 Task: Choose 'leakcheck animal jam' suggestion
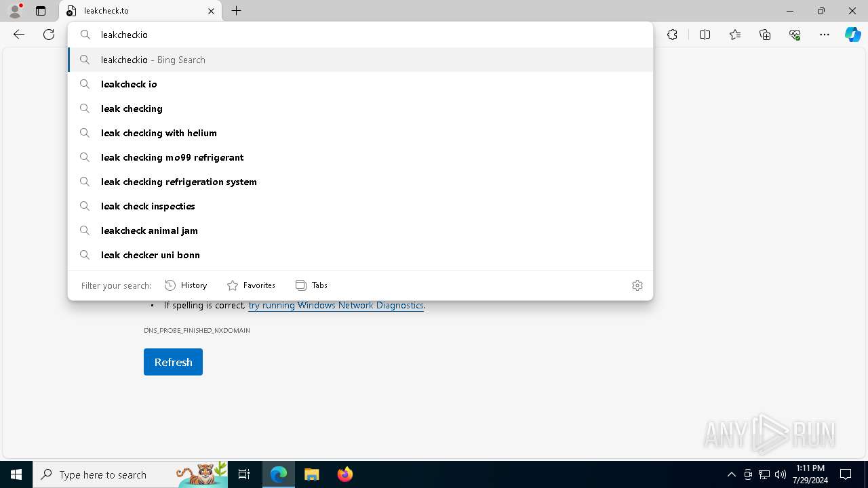coord(360,230)
